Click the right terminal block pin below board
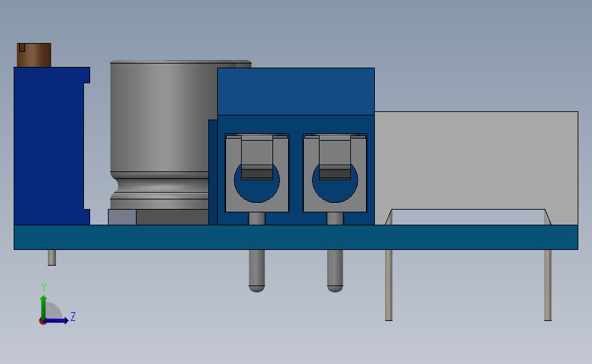 (x=335, y=270)
